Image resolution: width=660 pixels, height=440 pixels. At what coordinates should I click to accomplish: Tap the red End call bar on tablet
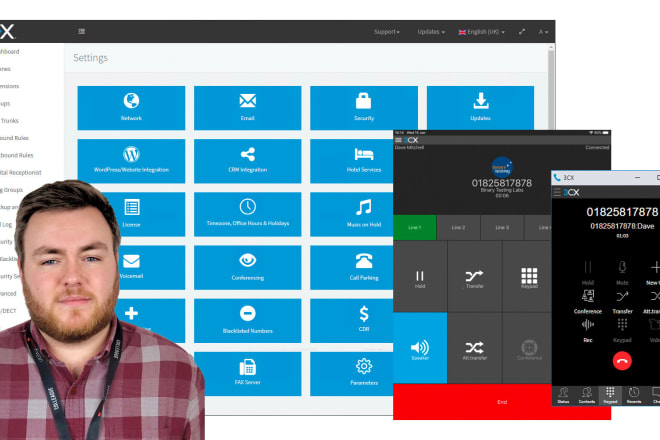(502, 402)
